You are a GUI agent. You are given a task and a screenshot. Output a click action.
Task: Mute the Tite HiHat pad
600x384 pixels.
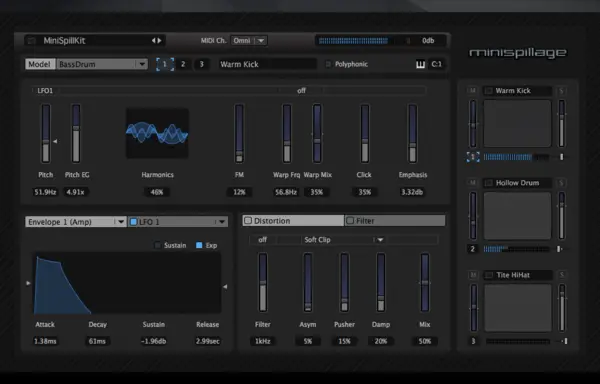click(473, 275)
